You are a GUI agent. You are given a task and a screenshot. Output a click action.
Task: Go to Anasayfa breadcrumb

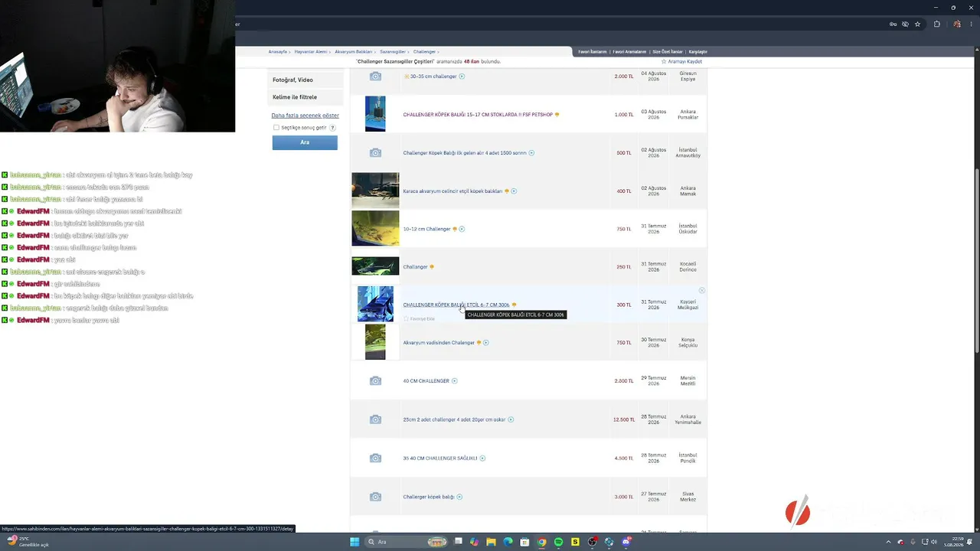[277, 52]
